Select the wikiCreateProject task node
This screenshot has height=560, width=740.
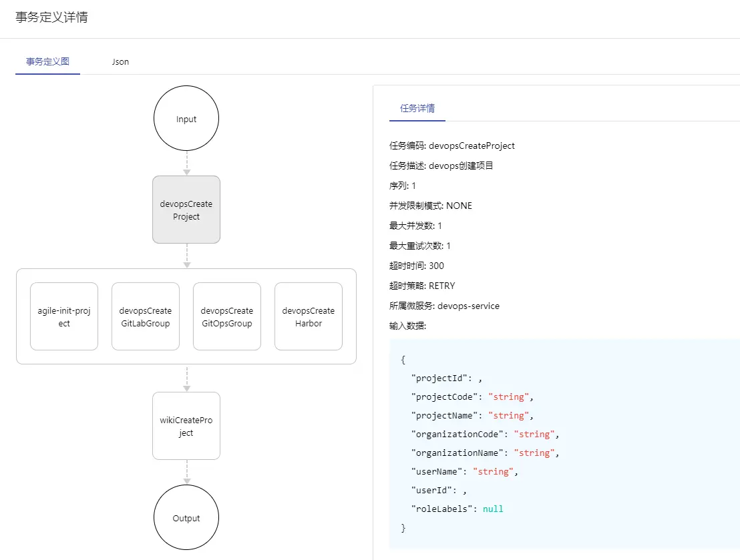tap(186, 426)
